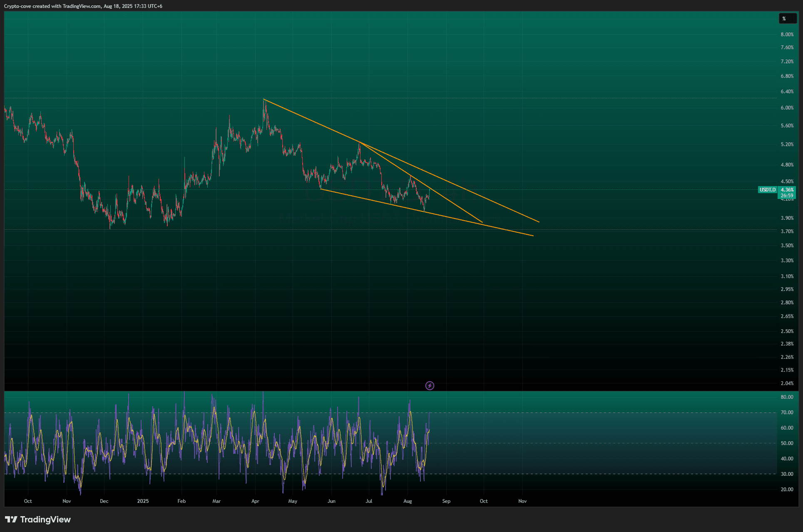Click the TradingView logo icon
Screen dimensions: 803x532
tap(11, 520)
